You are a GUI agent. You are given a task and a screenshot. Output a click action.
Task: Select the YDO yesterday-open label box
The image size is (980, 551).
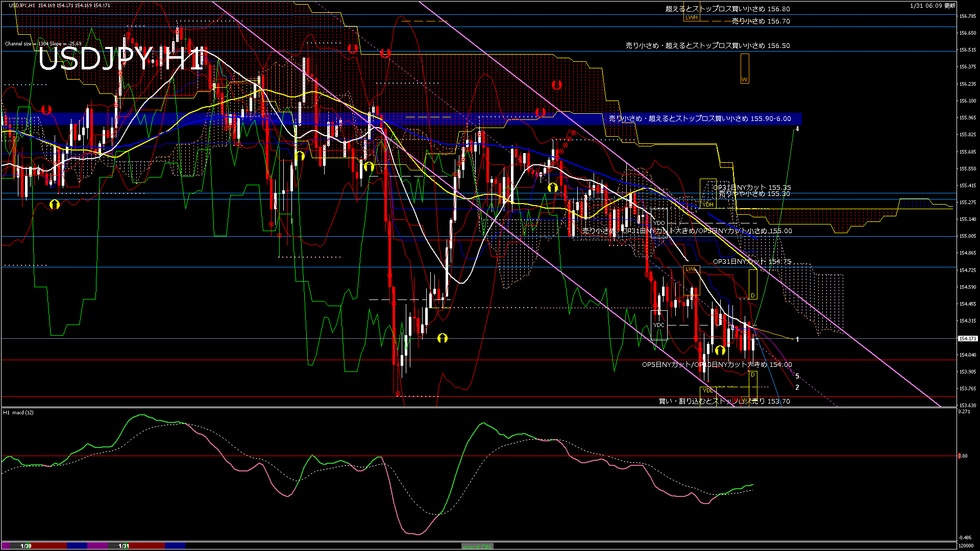(x=659, y=223)
